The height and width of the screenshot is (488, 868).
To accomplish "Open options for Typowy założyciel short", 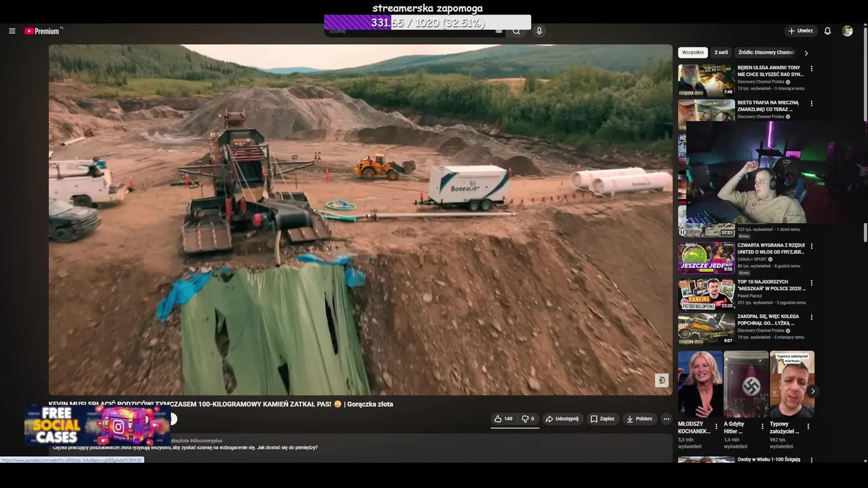I will [x=808, y=427].
